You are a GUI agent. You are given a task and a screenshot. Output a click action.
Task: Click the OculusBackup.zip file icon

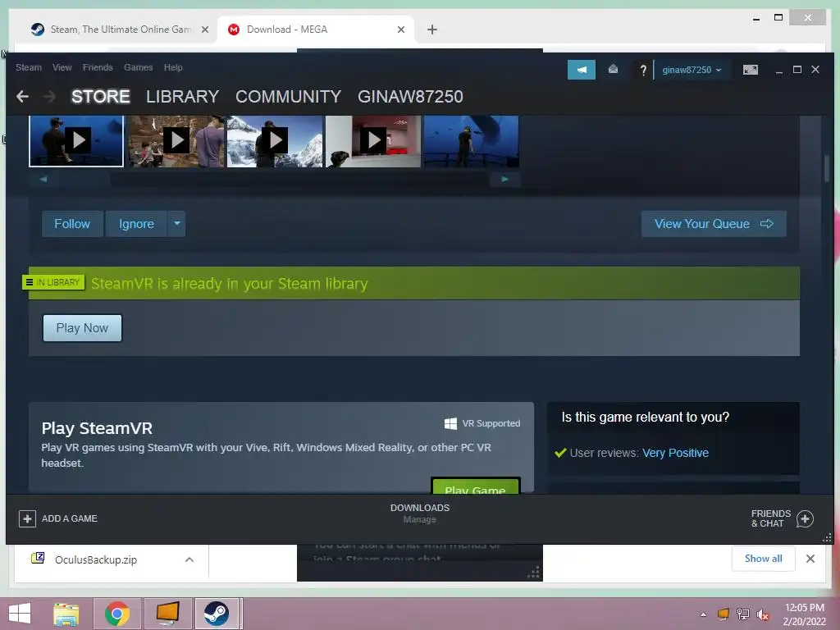pos(38,558)
